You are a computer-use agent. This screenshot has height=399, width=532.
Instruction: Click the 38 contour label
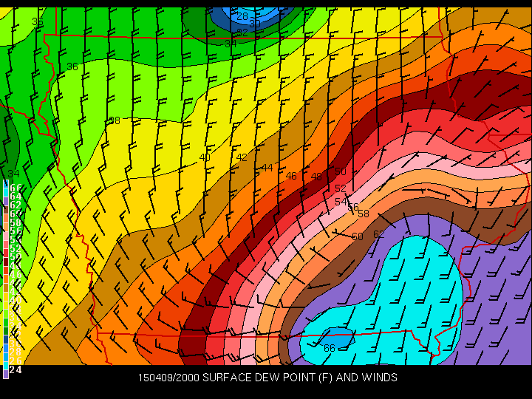[x=115, y=120]
